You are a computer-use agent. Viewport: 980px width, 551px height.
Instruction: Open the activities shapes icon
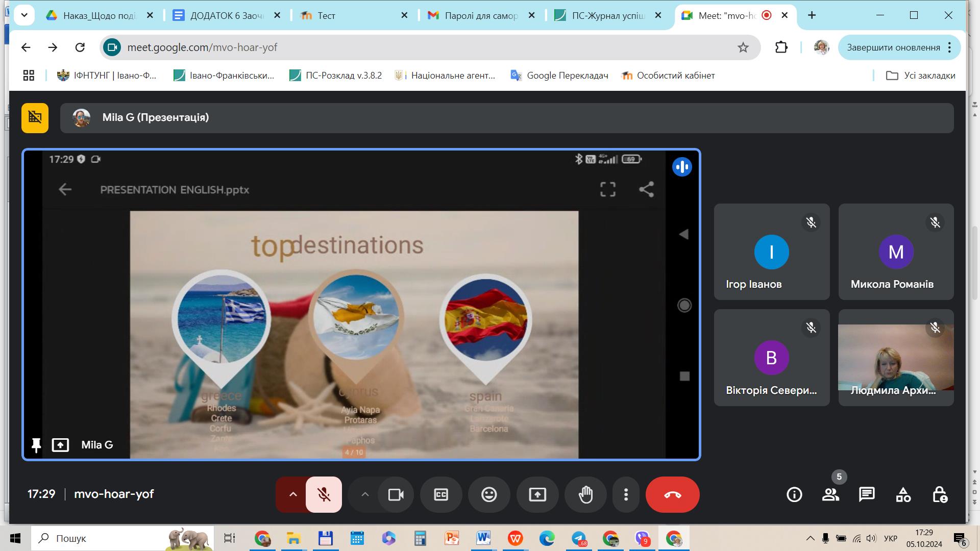click(x=903, y=494)
